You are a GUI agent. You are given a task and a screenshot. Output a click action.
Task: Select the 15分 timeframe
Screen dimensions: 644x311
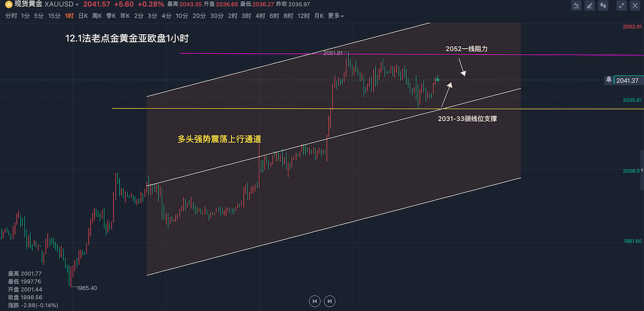(x=54, y=16)
